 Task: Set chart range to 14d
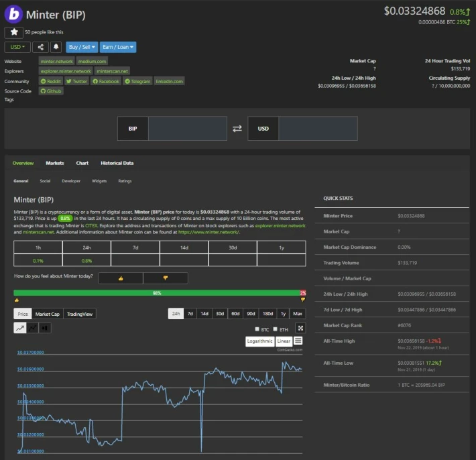pos(204,314)
